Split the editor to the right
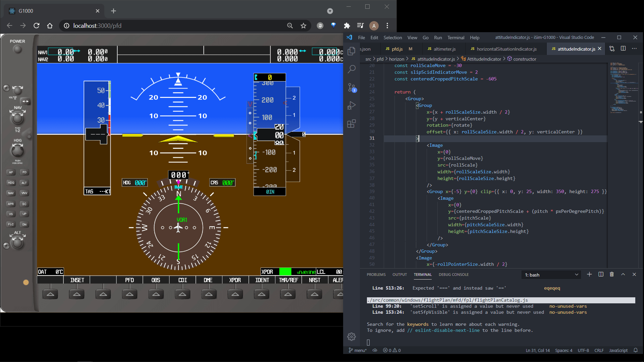Viewport: 644px width, 362px height. [623, 49]
